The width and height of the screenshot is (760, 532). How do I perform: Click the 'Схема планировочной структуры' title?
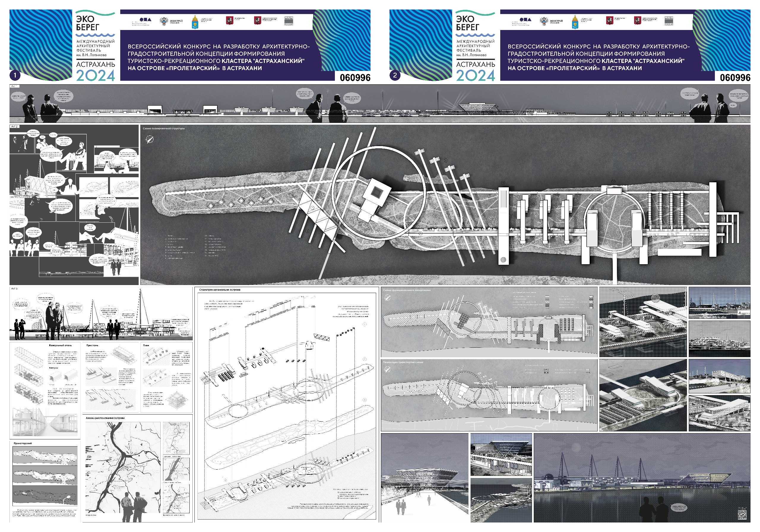pos(164,129)
